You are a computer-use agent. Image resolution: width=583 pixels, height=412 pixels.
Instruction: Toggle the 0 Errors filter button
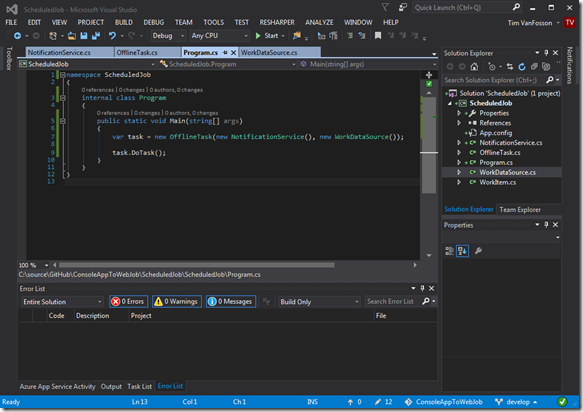click(129, 302)
